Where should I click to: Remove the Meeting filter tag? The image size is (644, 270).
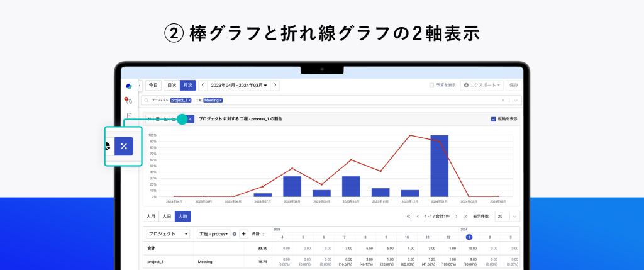pyautogui.click(x=221, y=100)
